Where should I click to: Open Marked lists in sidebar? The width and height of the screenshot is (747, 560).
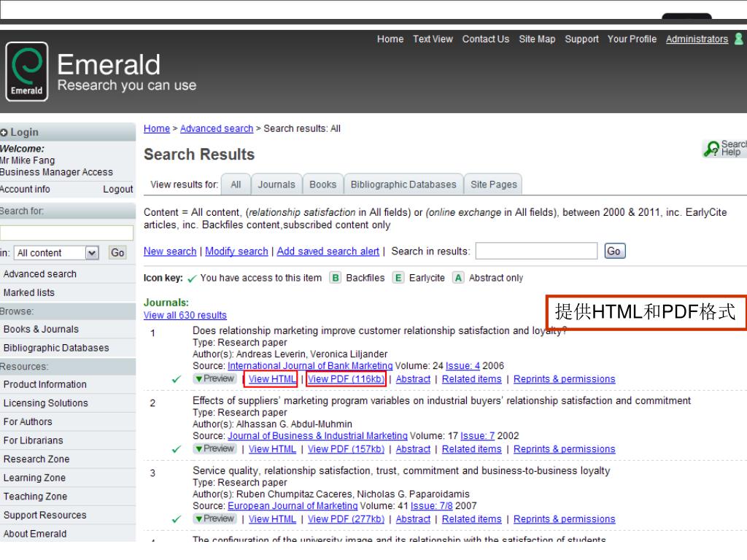[x=29, y=292]
